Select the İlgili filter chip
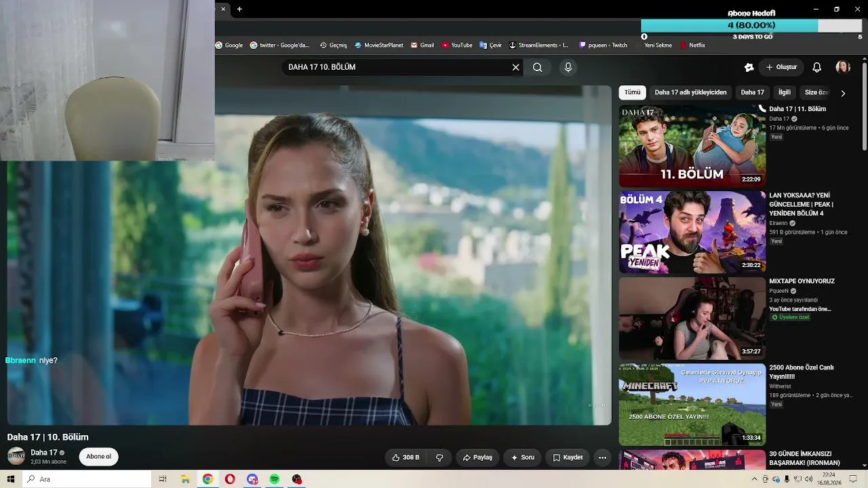This screenshot has width=868, height=488. (785, 92)
